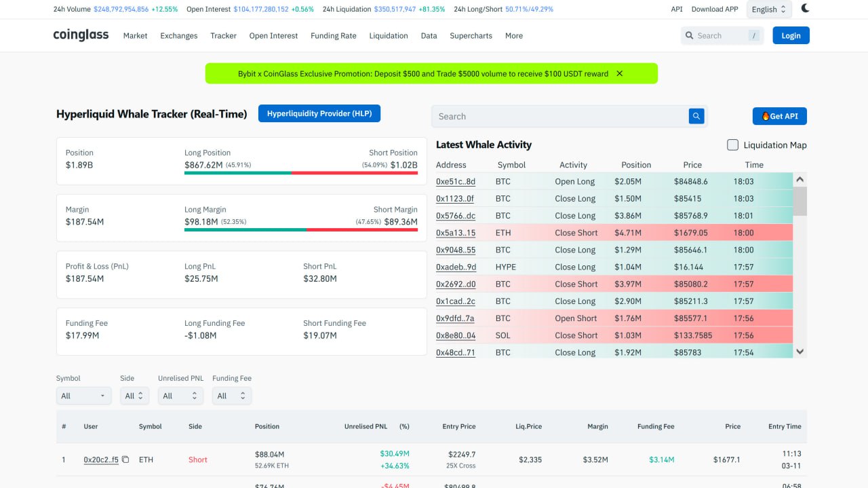Click the Open Interest value $104,177,280,152
868x488 pixels.
[261, 9]
